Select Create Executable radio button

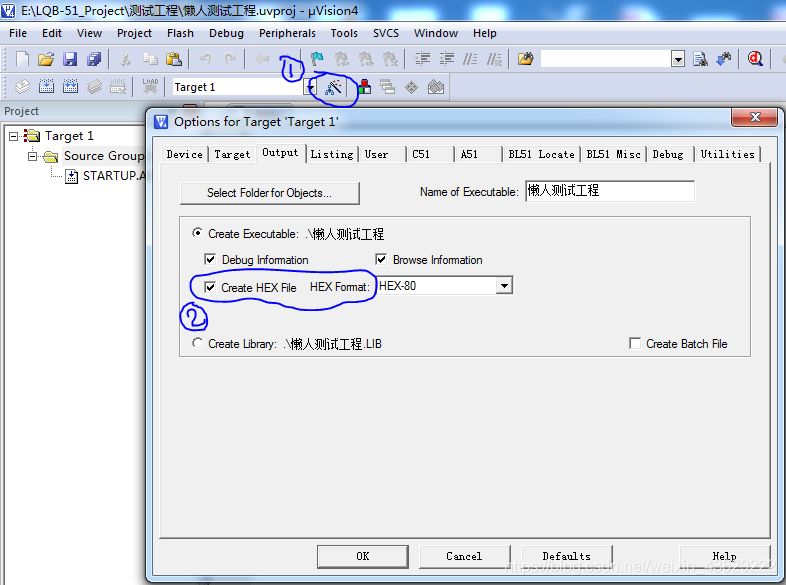198,233
